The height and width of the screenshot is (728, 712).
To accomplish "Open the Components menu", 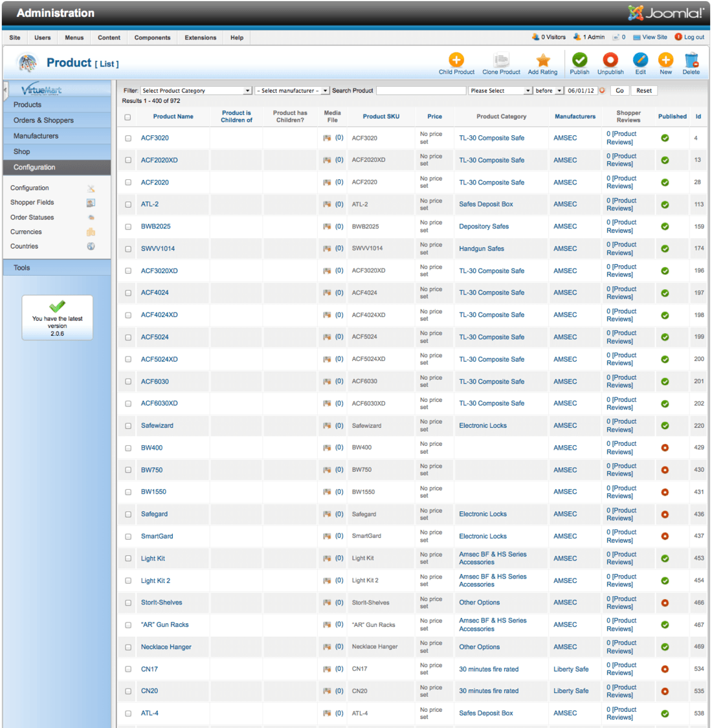I will point(152,38).
